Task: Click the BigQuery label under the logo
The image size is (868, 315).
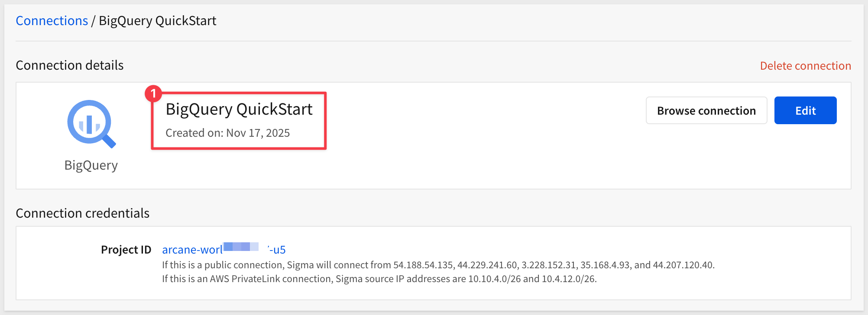Action: (x=91, y=165)
